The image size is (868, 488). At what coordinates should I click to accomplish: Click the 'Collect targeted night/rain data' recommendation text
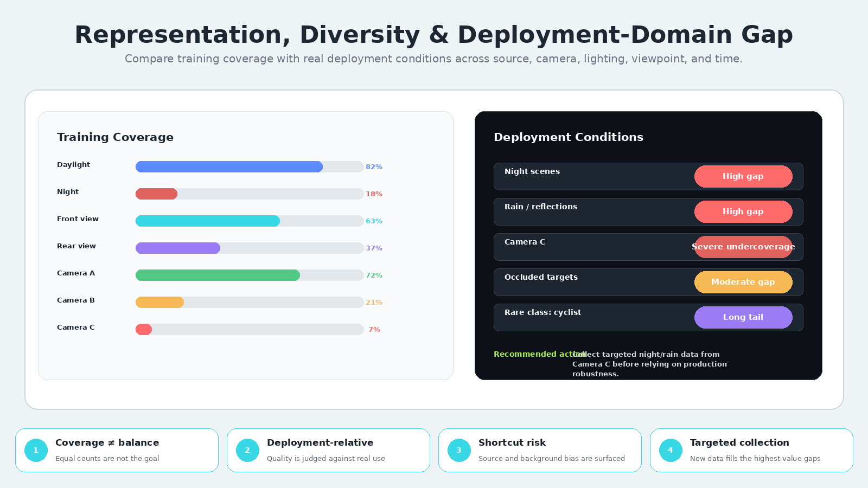pos(649,364)
